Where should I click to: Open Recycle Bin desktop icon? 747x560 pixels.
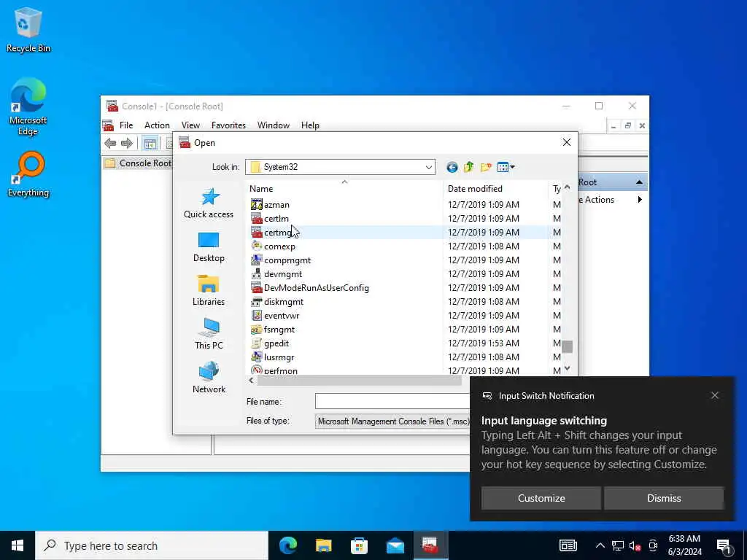28,31
